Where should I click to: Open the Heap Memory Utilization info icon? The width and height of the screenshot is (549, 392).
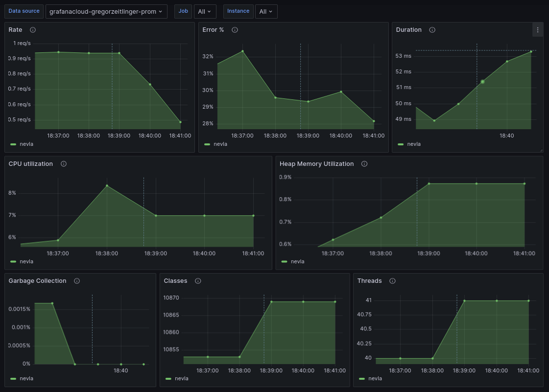pos(364,164)
